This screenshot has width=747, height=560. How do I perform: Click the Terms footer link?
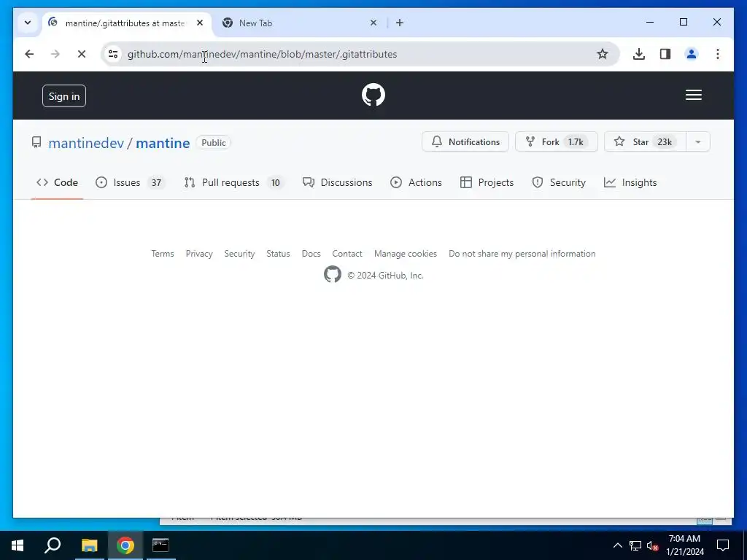(163, 254)
